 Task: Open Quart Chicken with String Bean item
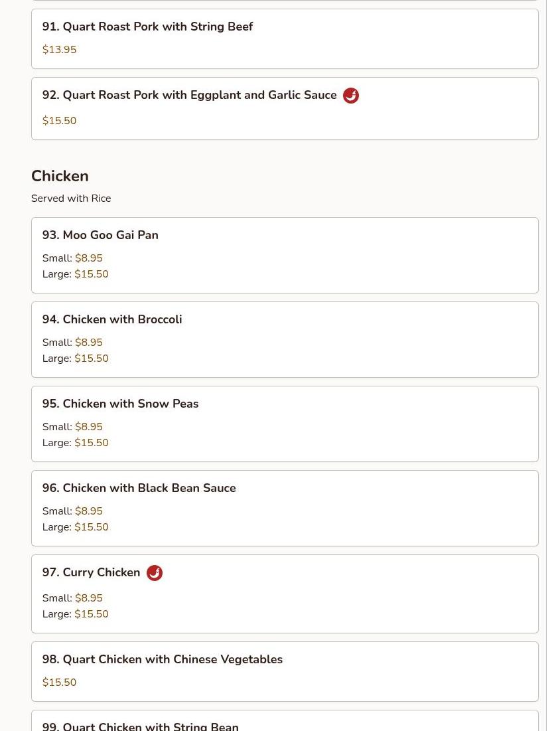pyautogui.click(x=140, y=726)
